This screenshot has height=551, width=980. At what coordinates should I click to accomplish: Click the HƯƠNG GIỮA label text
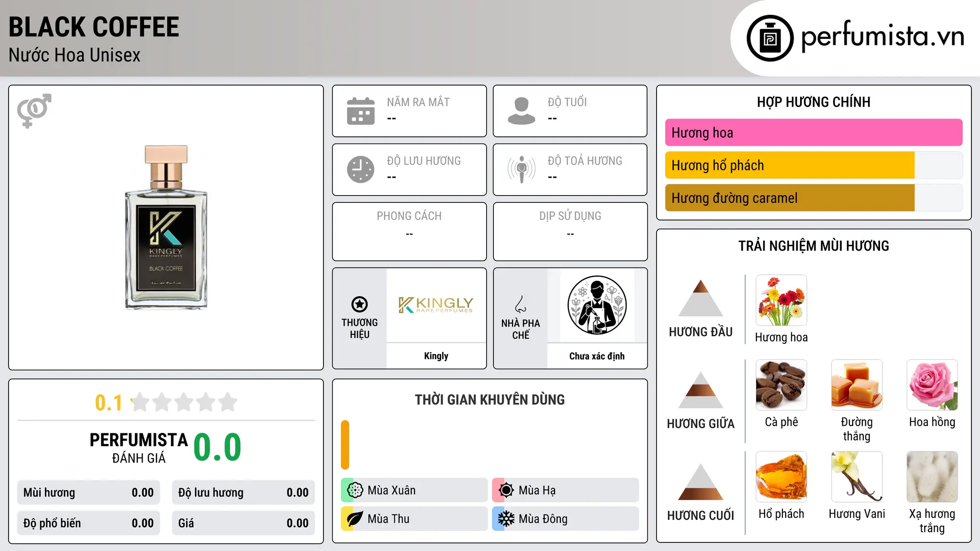(701, 424)
